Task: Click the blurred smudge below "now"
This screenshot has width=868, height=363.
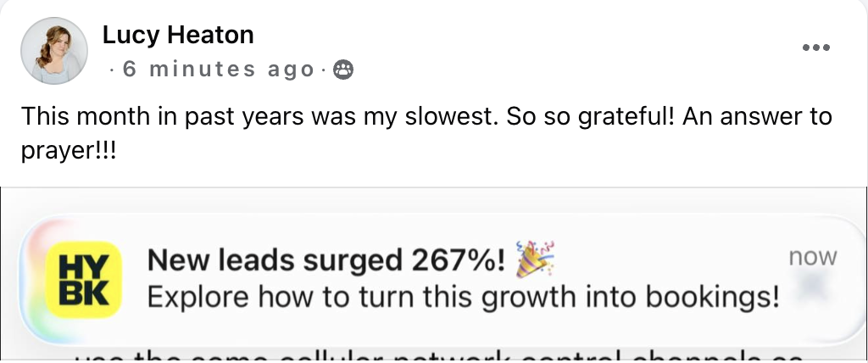Action: (x=813, y=286)
